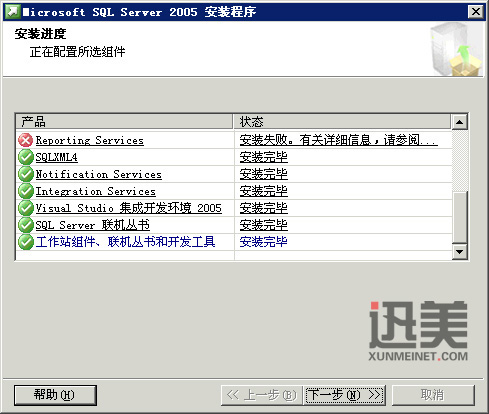Screen dimensions: 489x414
Task: Click the scrollbar down arrow in product list
Action: coord(460,252)
